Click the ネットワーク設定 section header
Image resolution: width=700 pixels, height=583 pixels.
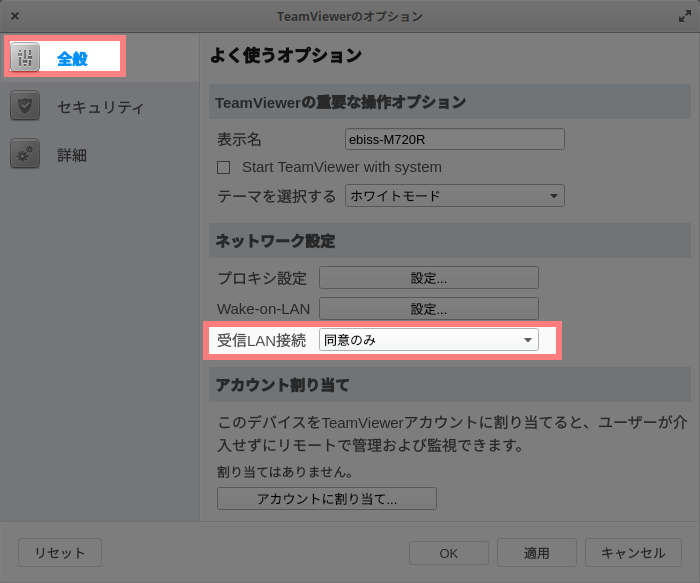(x=450, y=241)
